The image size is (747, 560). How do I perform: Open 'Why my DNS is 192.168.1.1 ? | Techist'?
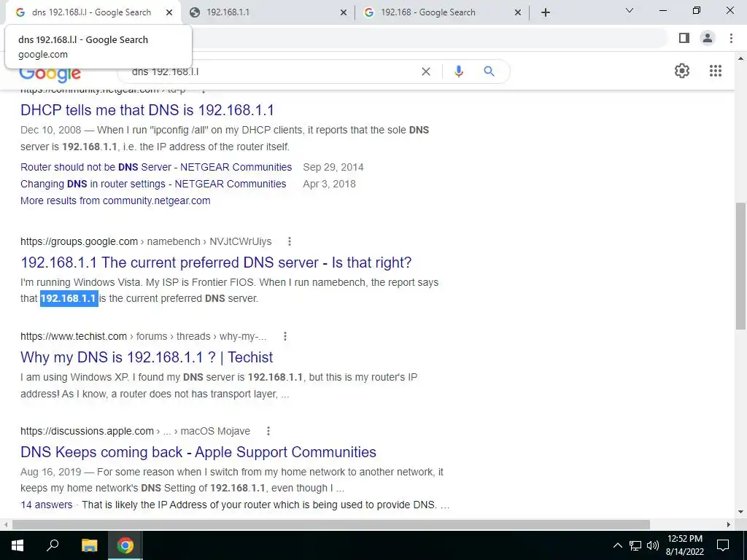[x=147, y=357]
